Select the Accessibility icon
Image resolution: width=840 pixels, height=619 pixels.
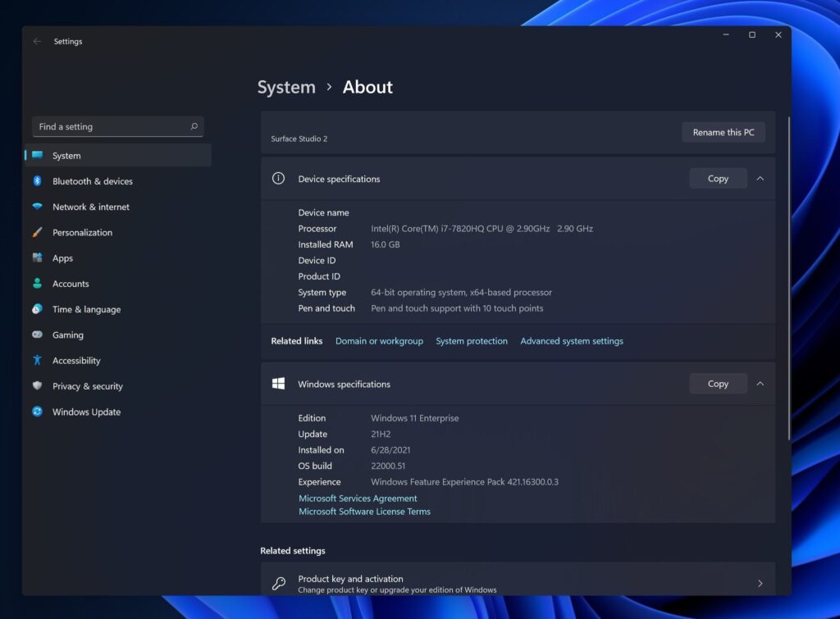pos(39,360)
